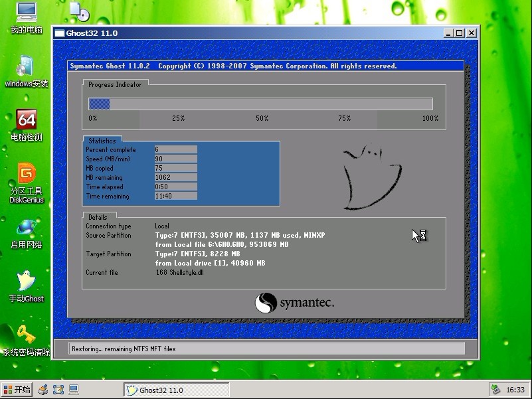Open the computer quick launch icon

(x=74, y=390)
